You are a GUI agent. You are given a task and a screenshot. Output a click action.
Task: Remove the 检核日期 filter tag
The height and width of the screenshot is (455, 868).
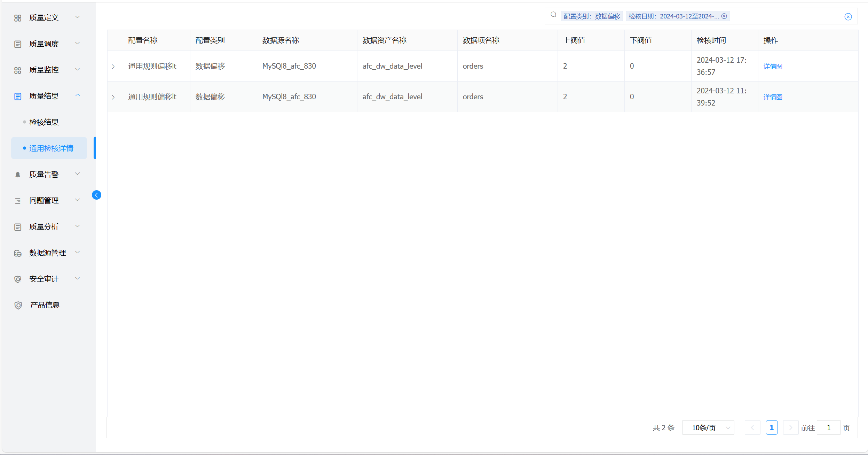coord(724,16)
